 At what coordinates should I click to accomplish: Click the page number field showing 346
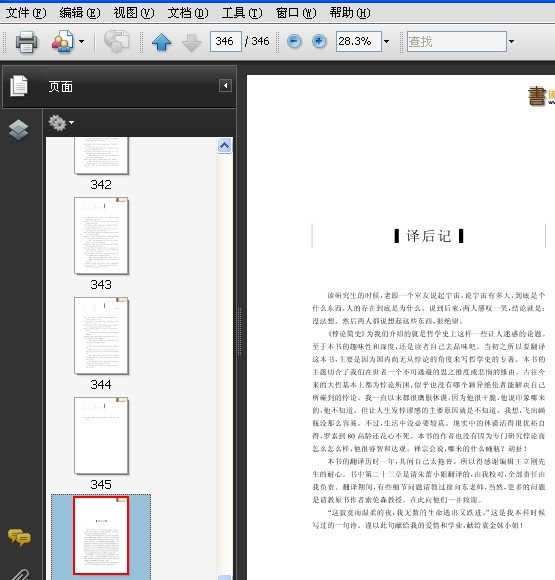226,41
